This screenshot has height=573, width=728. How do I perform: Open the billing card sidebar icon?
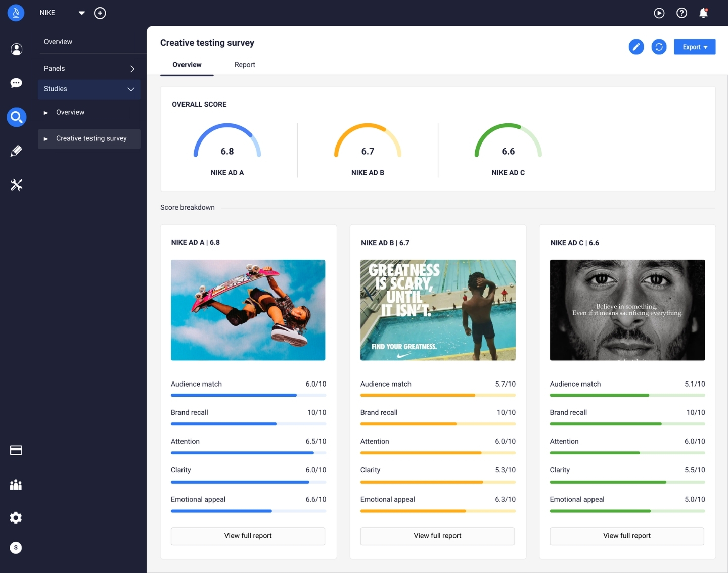[x=16, y=450]
